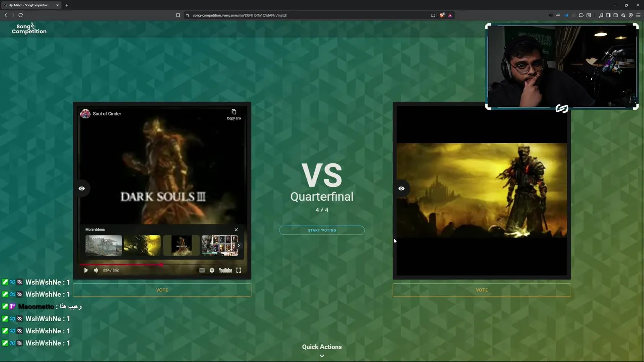The height and width of the screenshot is (362, 644).
Task: Open the browser hamburger menu
Action: [638, 15]
